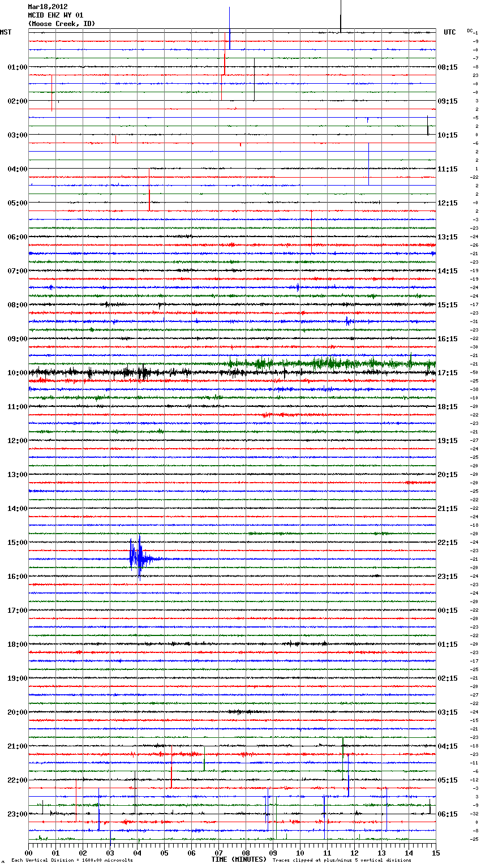Screen dimensions: 481x868
Task: Click the date label Mar18,2012
Action: coord(48,7)
